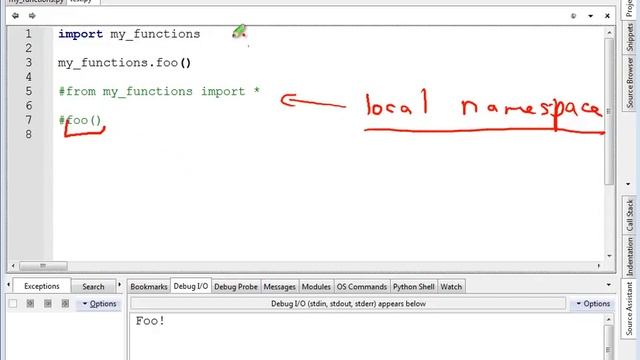Go back in editor history arrow
The height and width of the screenshot is (360, 640).
pos(16,16)
